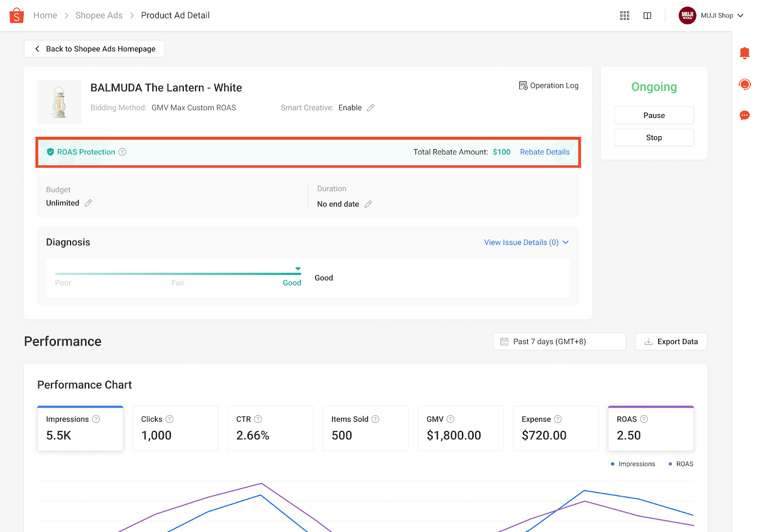Select the CTR metric card
The width and height of the screenshot is (758, 532).
pos(271,428)
